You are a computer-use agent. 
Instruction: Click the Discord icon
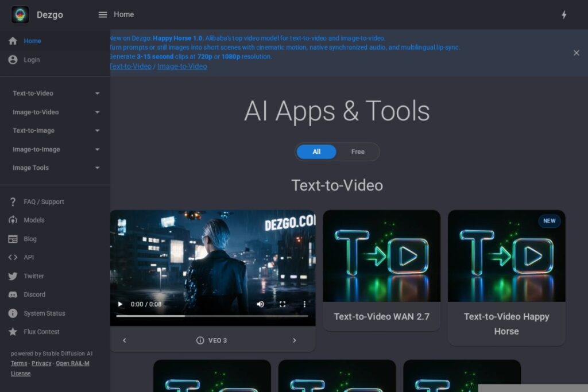(x=13, y=294)
